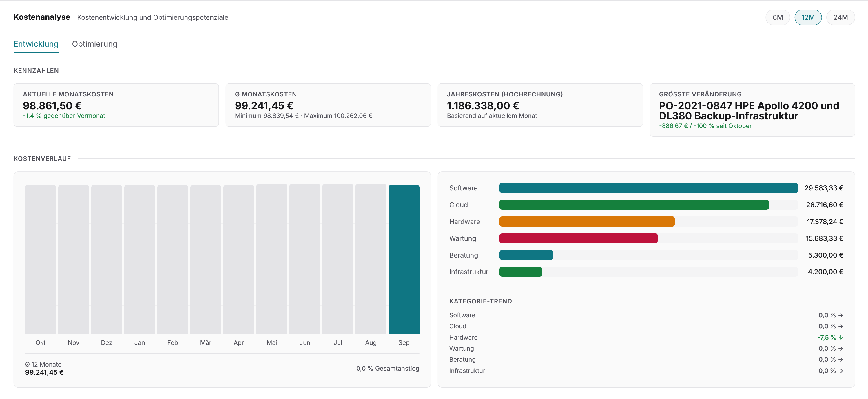The height and width of the screenshot is (399, 868).
Task: Click the PO-2021-0847 HPE Apollo entry
Action: [749, 110]
